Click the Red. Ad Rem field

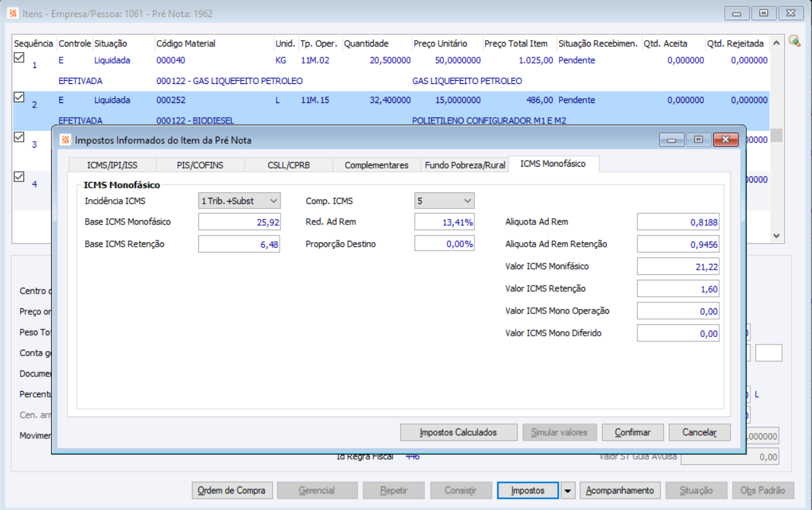coord(444,222)
